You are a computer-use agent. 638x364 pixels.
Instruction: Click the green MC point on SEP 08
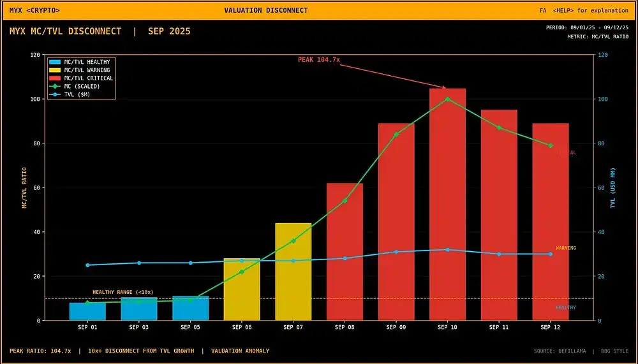click(x=345, y=201)
